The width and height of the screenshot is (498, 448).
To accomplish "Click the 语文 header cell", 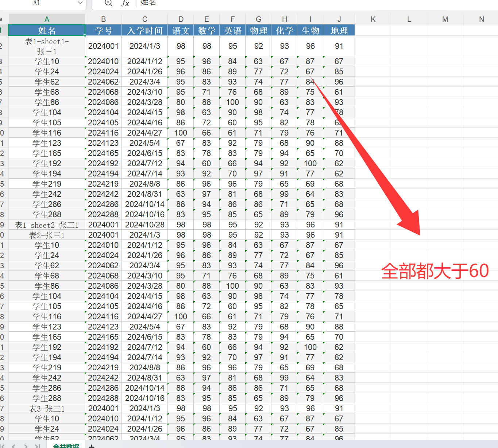I will point(181,30).
